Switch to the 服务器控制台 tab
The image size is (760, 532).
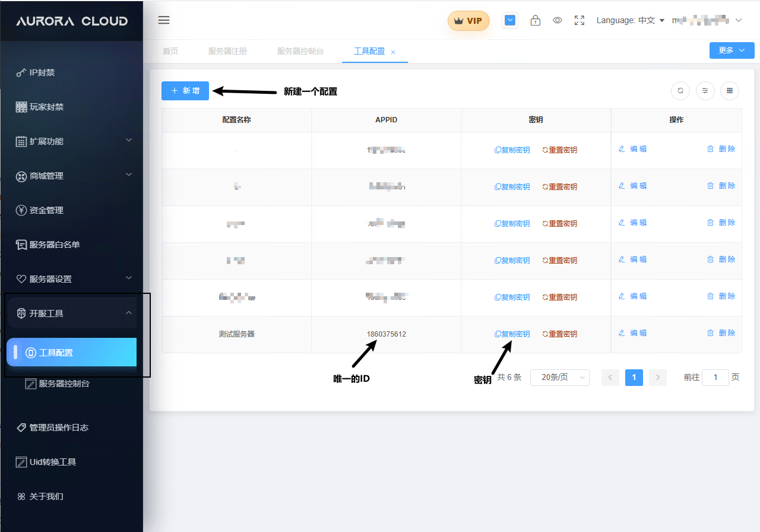pyautogui.click(x=300, y=51)
